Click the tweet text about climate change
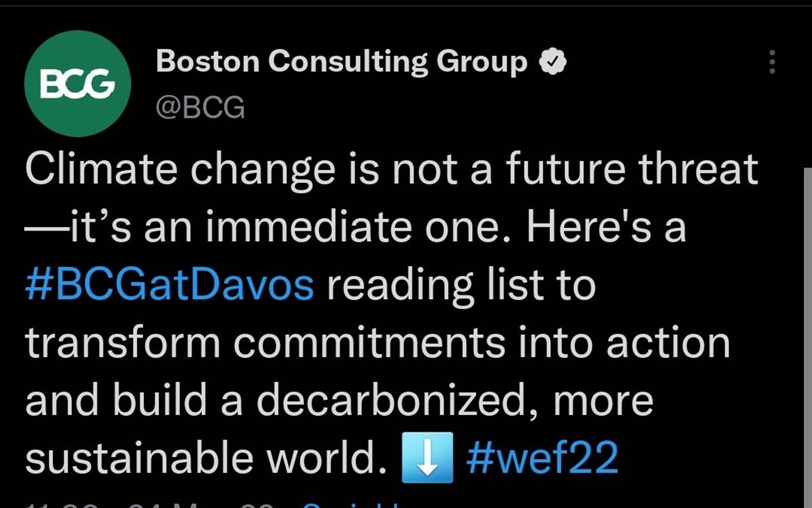This screenshot has height=508, width=812. pos(392,314)
